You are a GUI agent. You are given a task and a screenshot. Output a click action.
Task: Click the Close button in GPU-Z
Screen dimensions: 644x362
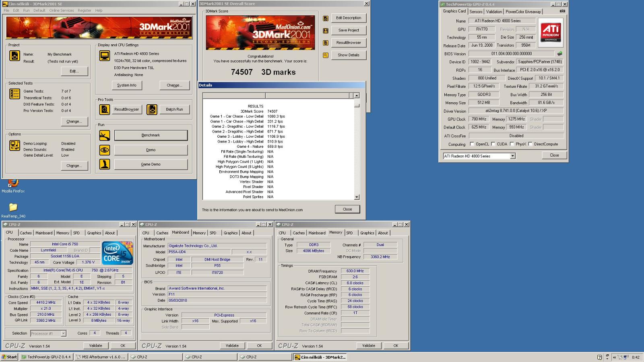point(554,155)
